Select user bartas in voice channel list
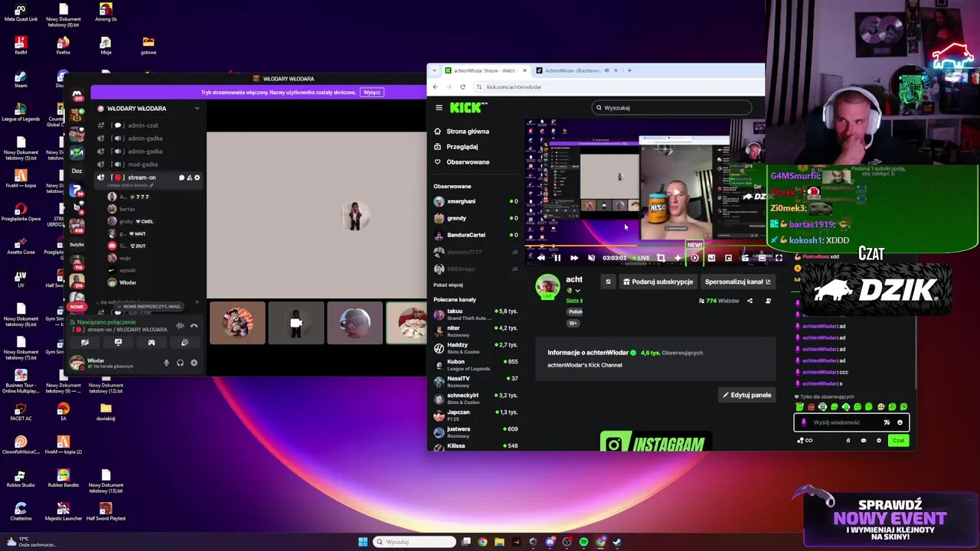The width and height of the screenshot is (980, 551). click(x=127, y=209)
